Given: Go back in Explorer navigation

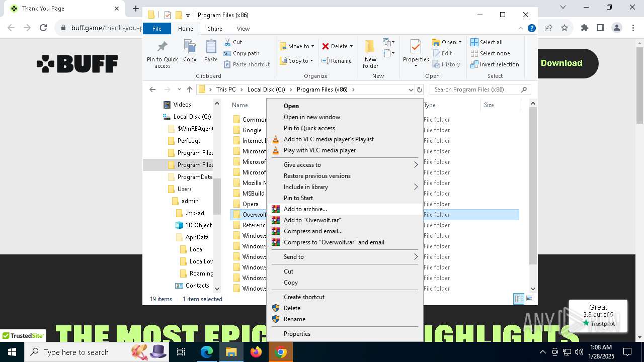Looking at the screenshot, I should [x=152, y=89].
